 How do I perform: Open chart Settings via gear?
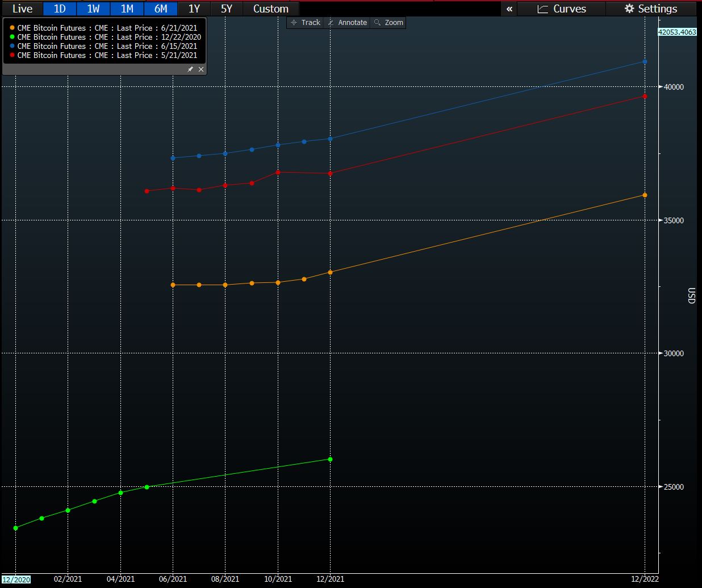tap(650, 9)
